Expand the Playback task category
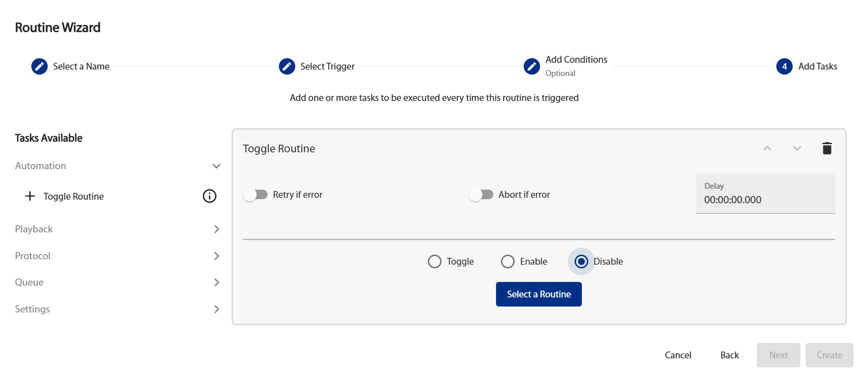Screen dimensions: 868x377 point(216,229)
